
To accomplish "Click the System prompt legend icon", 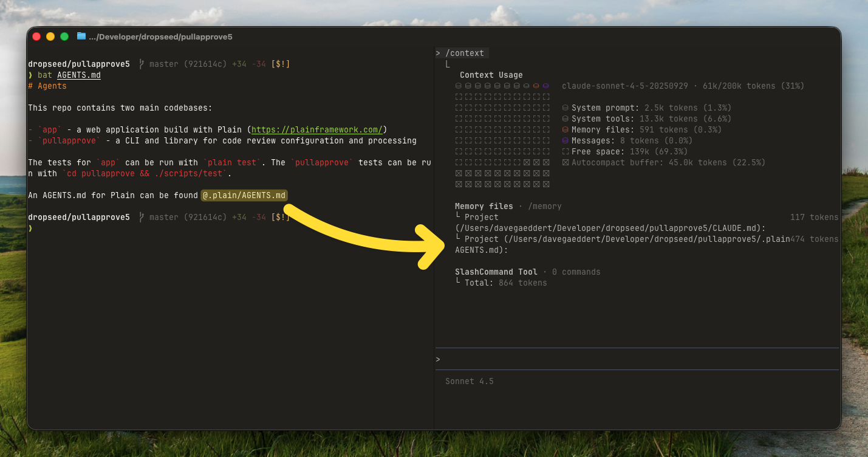I will (x=566, y=108).
